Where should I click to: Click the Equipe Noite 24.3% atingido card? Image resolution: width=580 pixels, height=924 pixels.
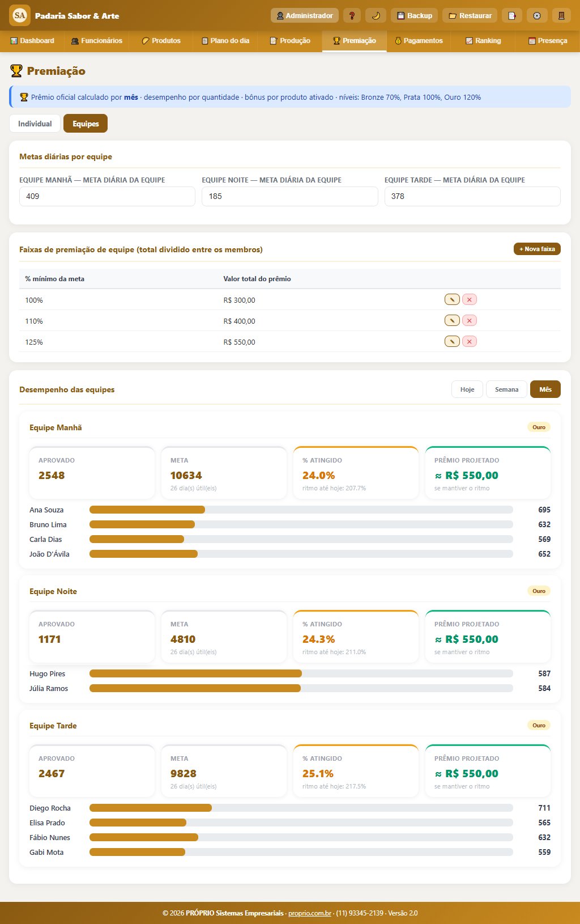[x=356, y=637]
